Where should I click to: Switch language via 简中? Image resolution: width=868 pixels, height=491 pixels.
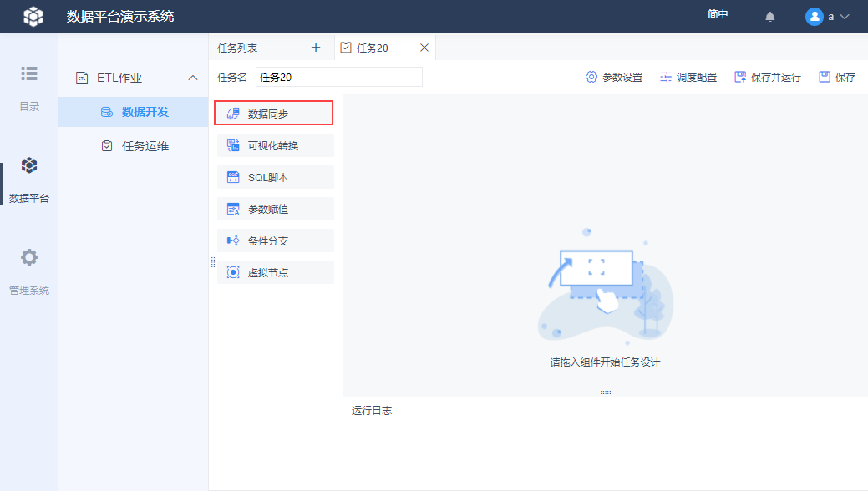[718, 14]
